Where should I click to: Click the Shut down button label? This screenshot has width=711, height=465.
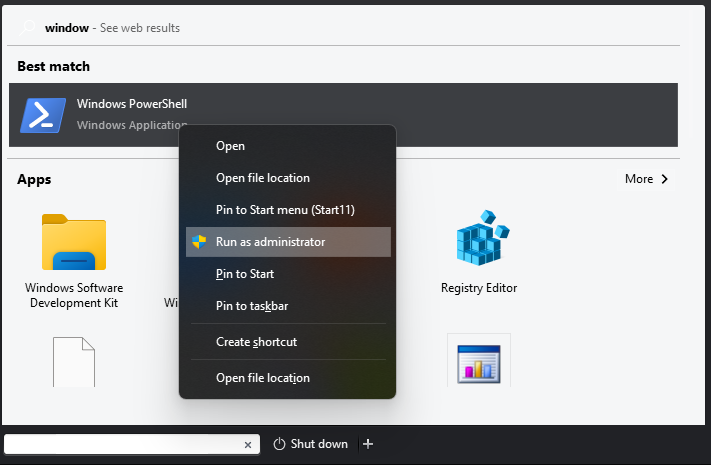click(319, 444)
